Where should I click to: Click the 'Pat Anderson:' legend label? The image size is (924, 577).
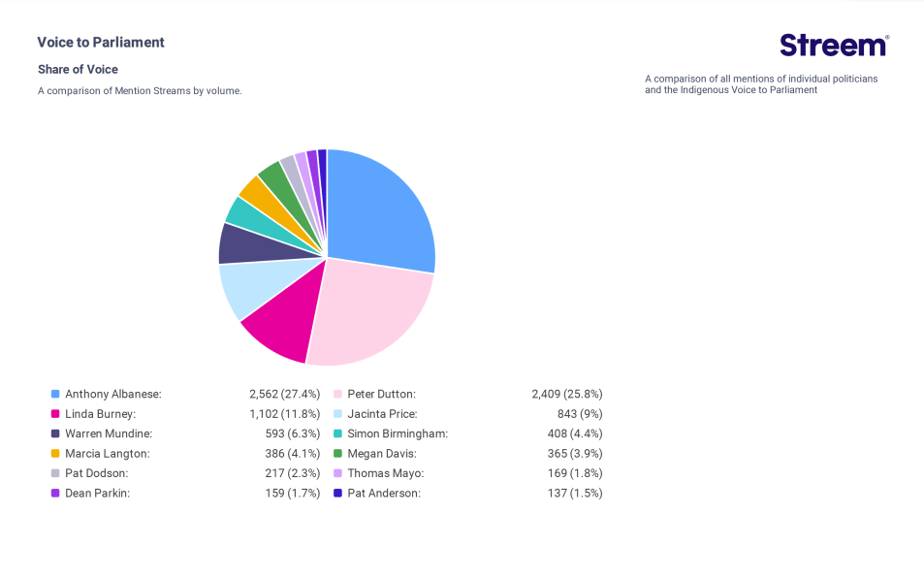384,493
